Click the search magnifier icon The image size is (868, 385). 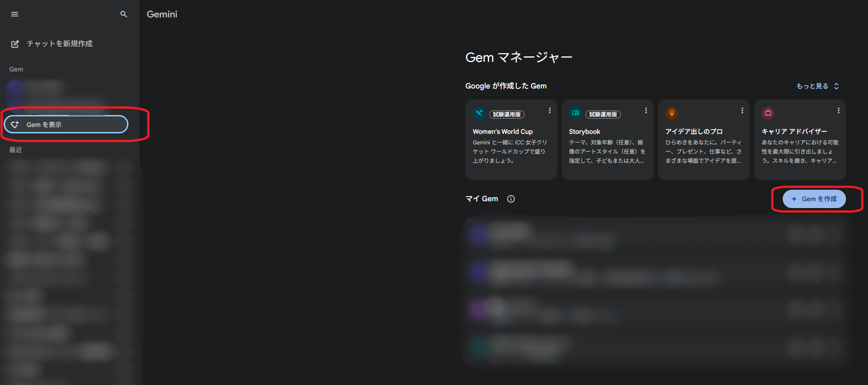pyautogui.click(x=123, y=14)
